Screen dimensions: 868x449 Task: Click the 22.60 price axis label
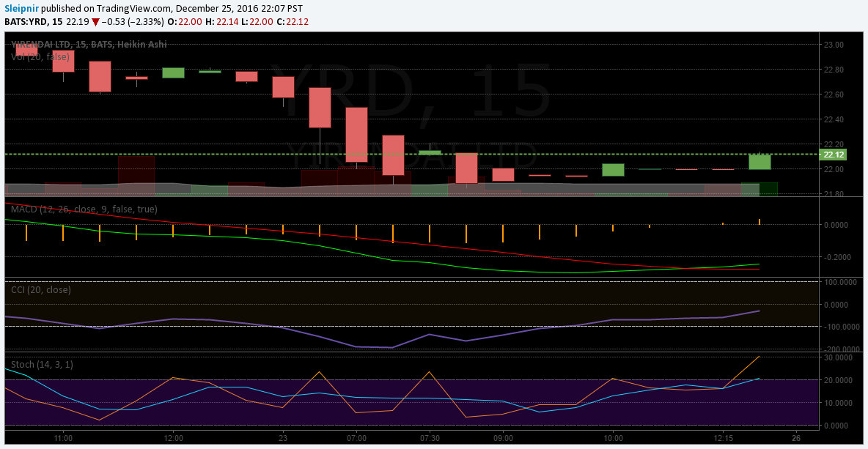pos(833,94)
